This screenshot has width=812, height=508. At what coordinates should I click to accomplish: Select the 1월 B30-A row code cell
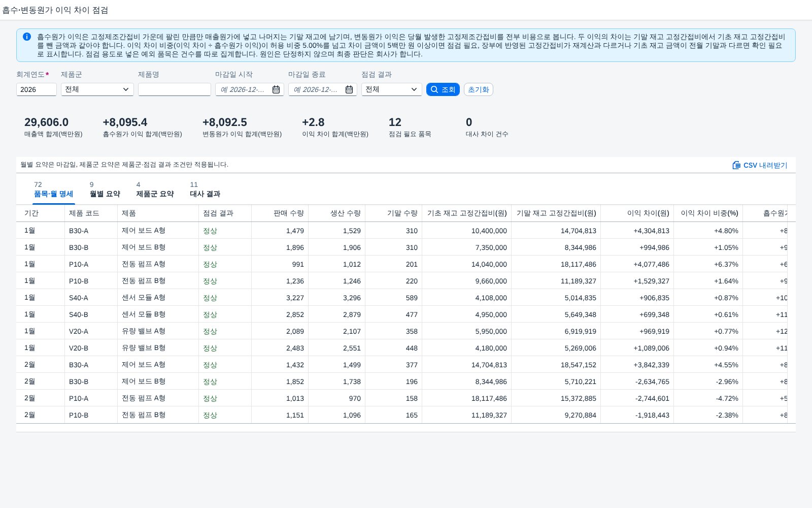click(91, 231)
